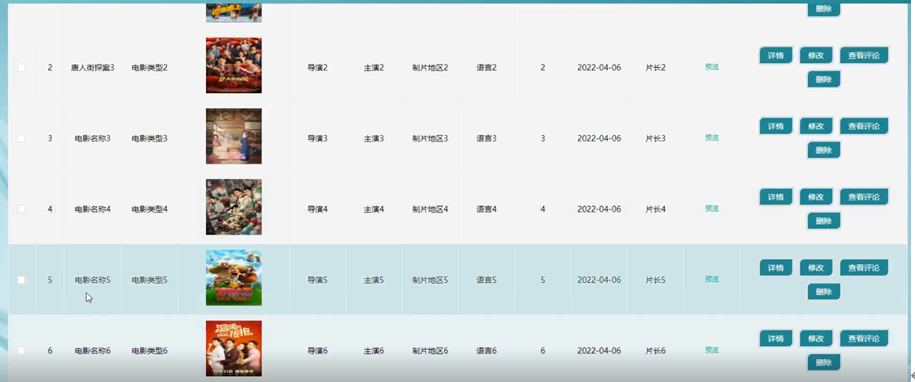Click the cell 电影名称5

pos(93,280)
